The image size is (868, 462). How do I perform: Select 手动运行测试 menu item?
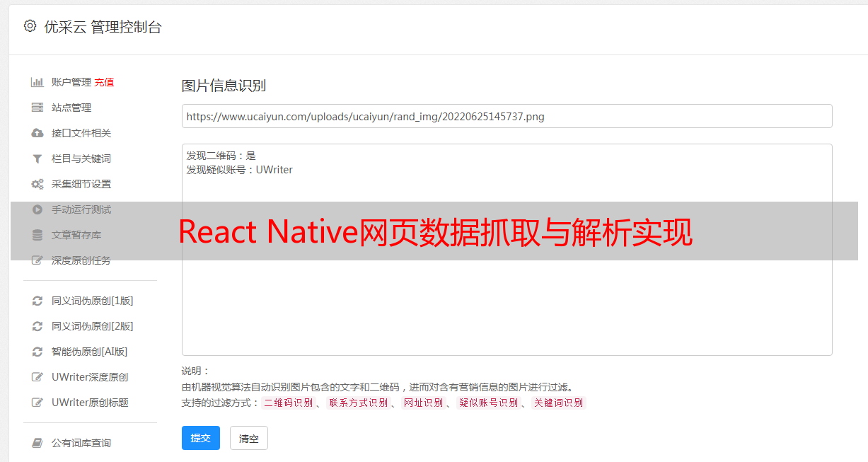point(81,209)
